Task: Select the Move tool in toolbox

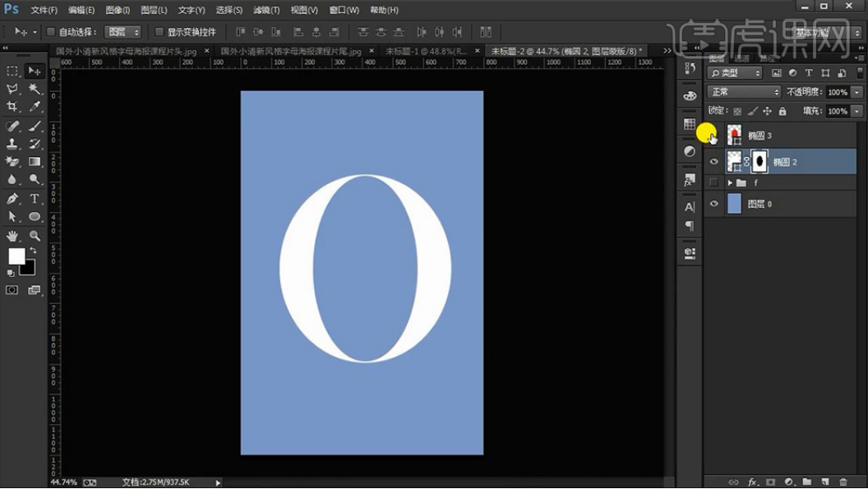Action: [x=35, y=72]
